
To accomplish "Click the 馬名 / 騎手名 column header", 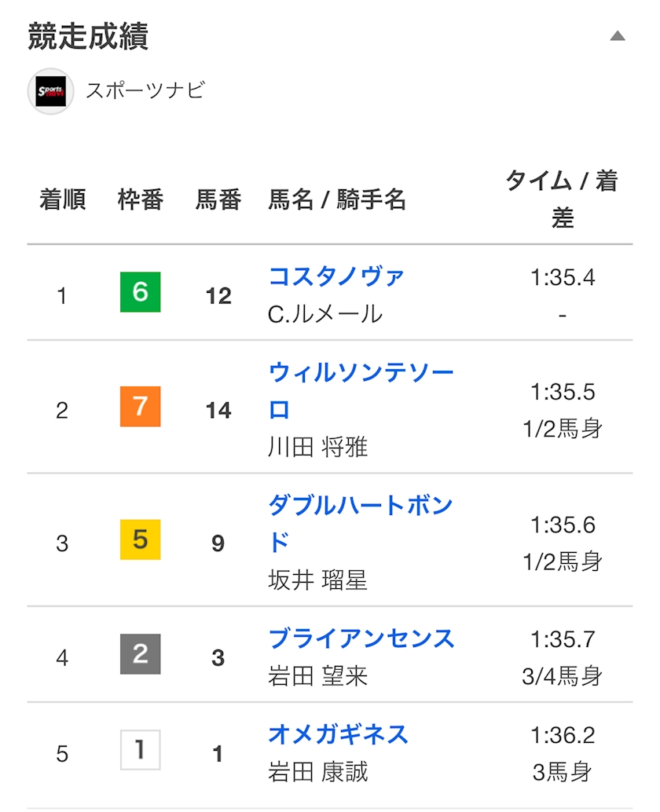I will 337,200.
